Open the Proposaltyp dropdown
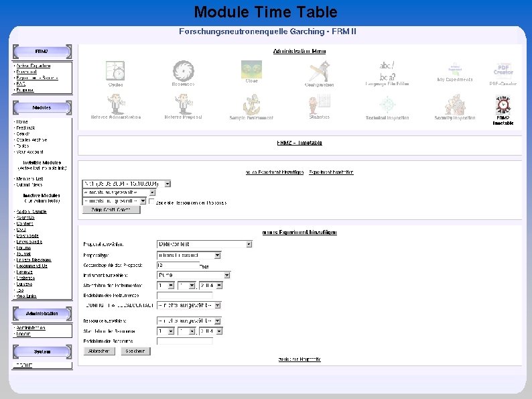Screen dimensions: 532x399 [x=189, y=255]
